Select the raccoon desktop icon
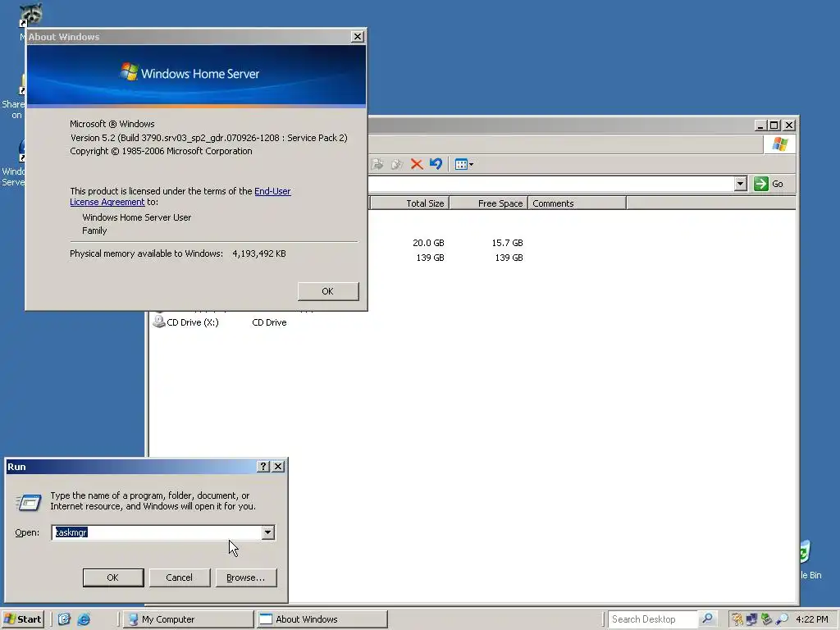 tap(30, 15)
